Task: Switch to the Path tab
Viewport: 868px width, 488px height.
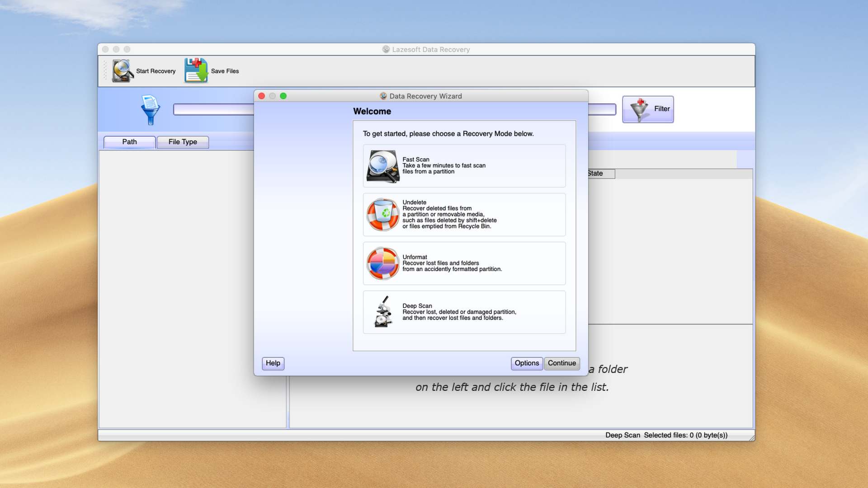Action: pyautogui.click(x=129, y=141)
